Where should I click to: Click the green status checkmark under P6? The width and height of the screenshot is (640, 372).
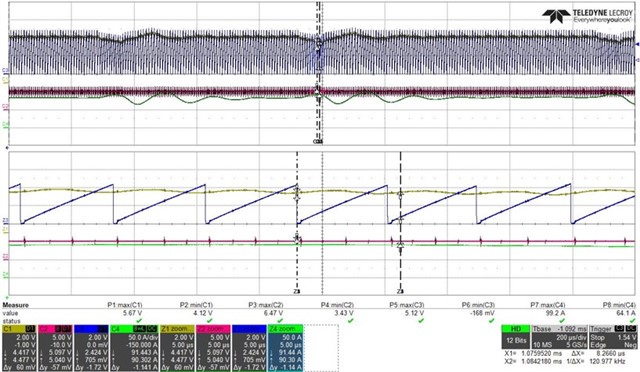tap(491, 321)
